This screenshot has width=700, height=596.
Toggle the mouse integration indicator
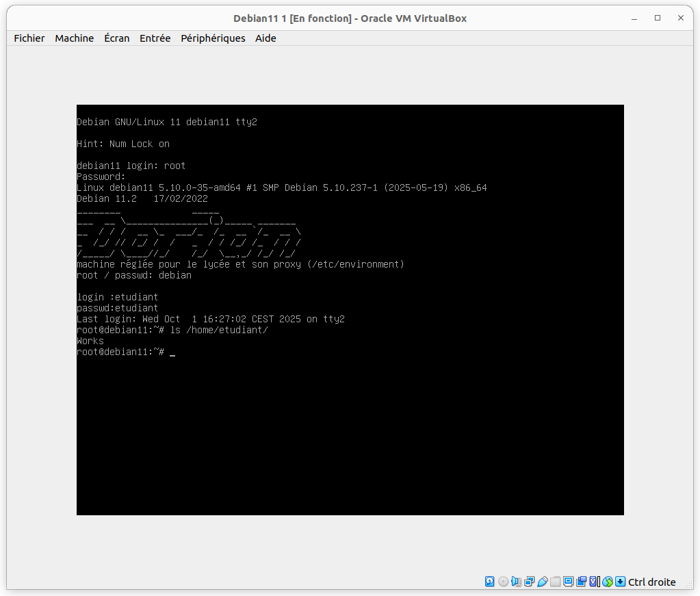pos(607,582)
